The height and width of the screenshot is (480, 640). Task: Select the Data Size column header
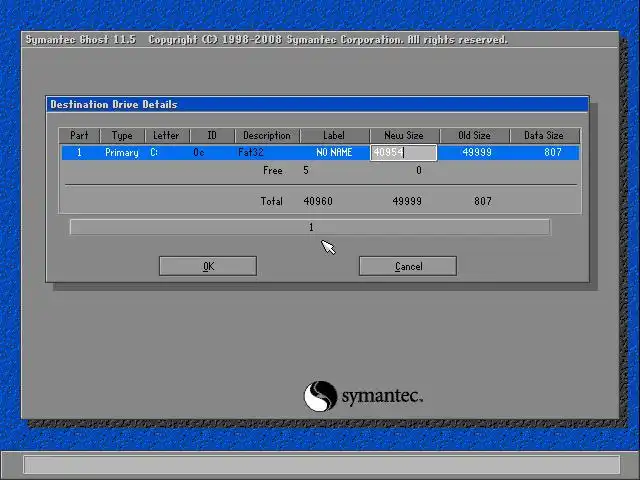click(544, 136)
